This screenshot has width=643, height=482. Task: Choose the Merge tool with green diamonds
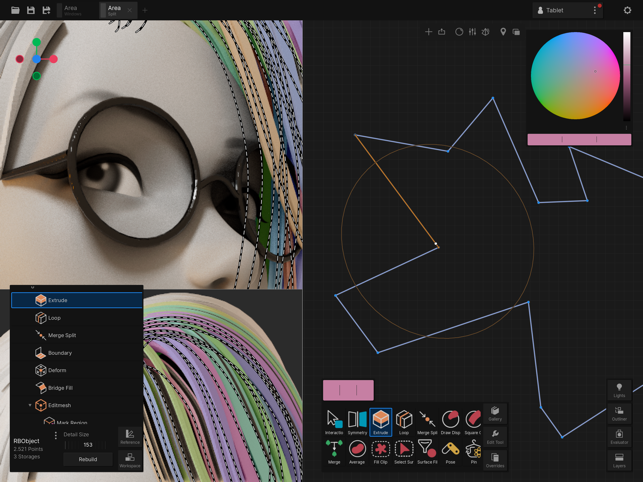pyautogui.click(x=334, y=451)
